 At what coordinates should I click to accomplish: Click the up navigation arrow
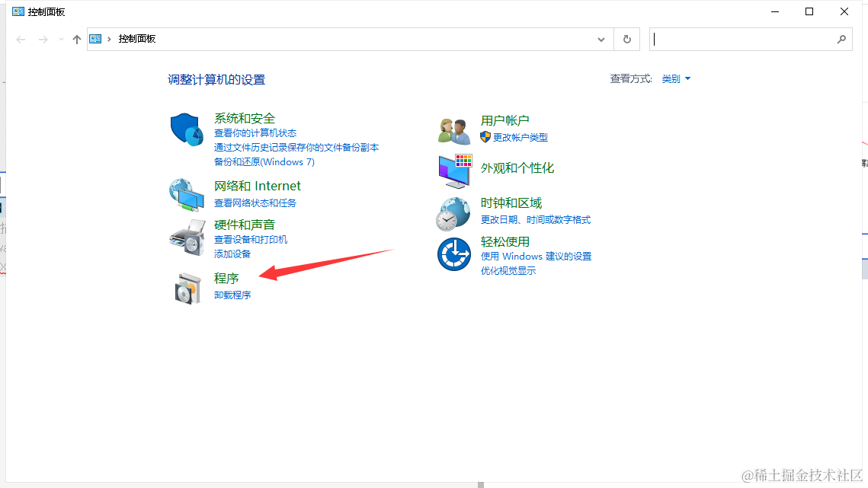pos(76,39)
